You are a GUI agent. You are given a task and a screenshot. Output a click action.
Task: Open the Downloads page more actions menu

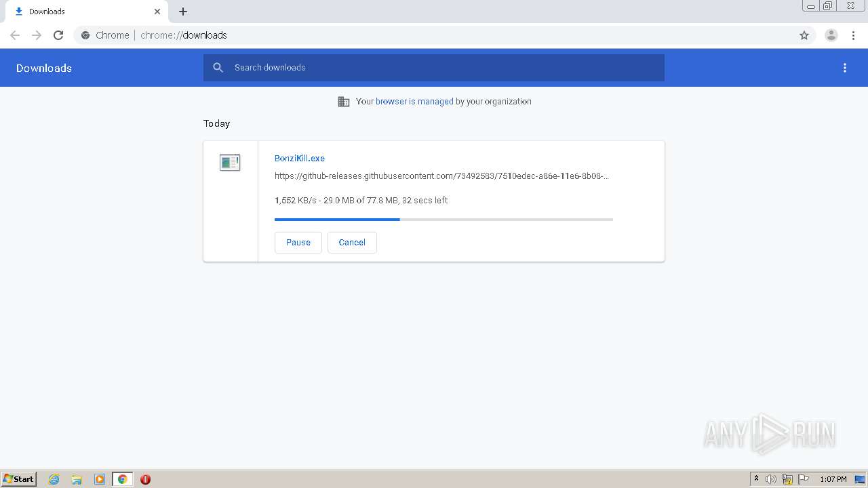(845, 68)
